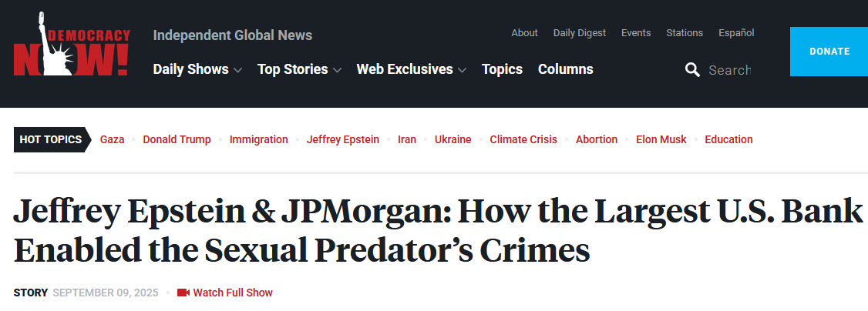Open the Daily Digest link
Screen dimensions: 868x311
coord(579,33)
